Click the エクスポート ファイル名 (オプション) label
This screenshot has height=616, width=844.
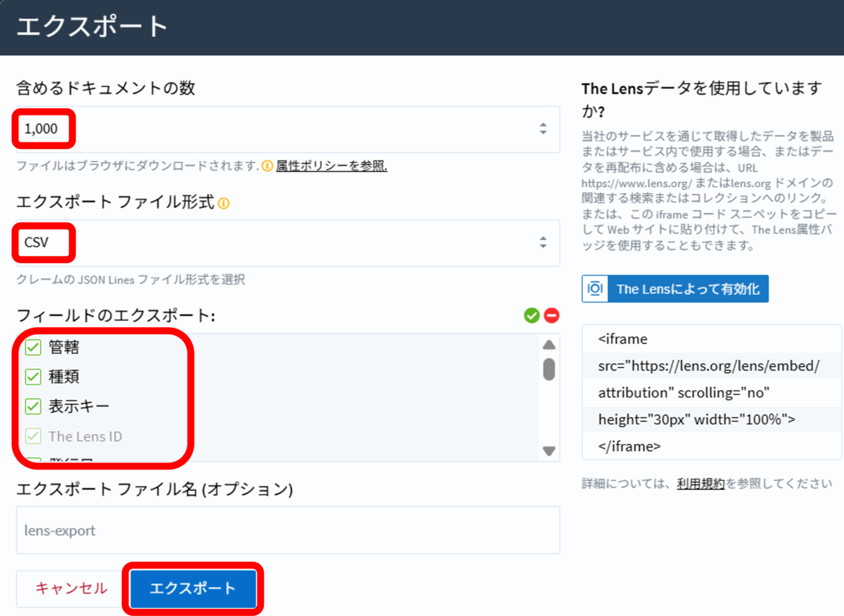coord(154,489)
